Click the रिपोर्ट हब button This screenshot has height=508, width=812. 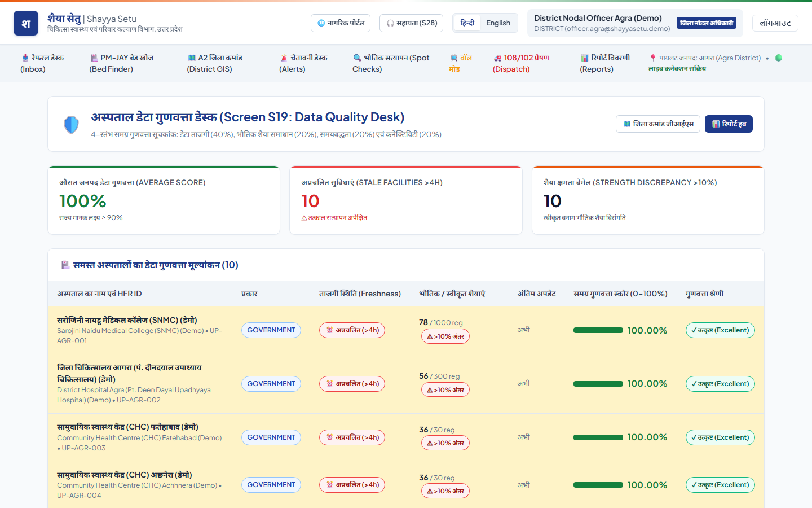coord(729,124)
